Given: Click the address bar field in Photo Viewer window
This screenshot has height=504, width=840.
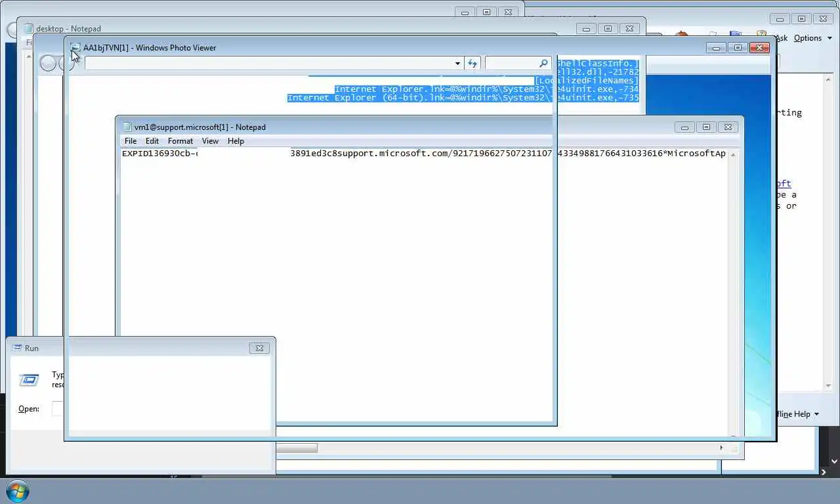Looking at the screenshot, I should tap(268, 63).
